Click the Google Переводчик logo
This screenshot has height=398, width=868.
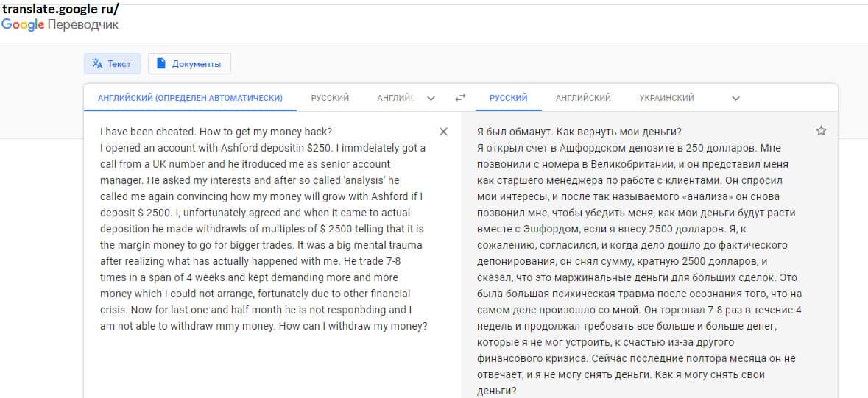click(x=60, y=24)
